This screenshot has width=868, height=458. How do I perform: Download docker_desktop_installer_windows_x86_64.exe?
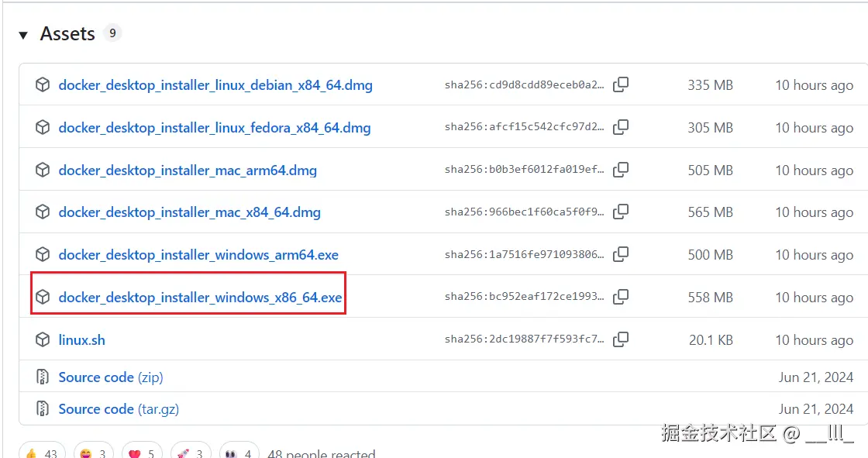(x=201, y=298)
